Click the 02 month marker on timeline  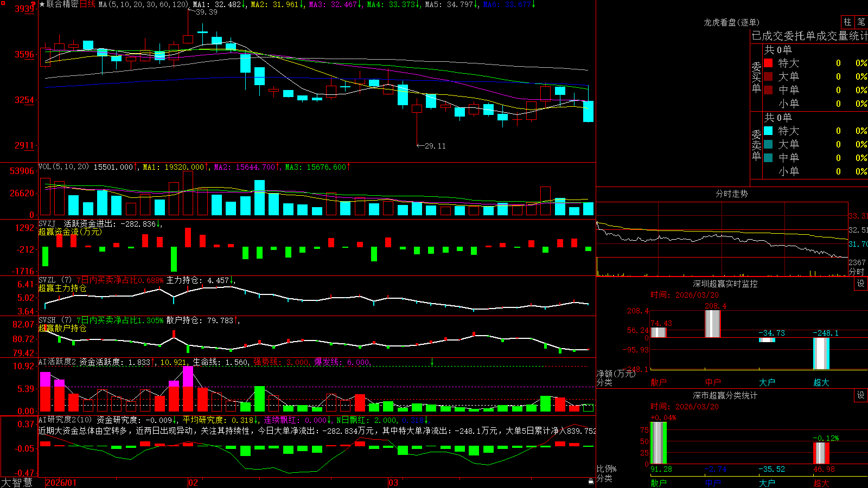(193, 483)
